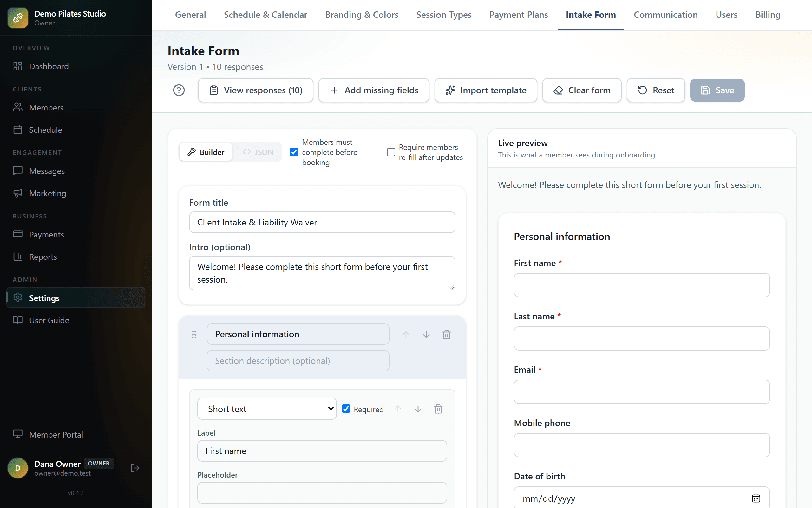Image resolution: width=812 pixels, height=508 pixels.
Task: Enable Require members re-fill after updates
Action: pyautogui.click(x=391, y=152)
